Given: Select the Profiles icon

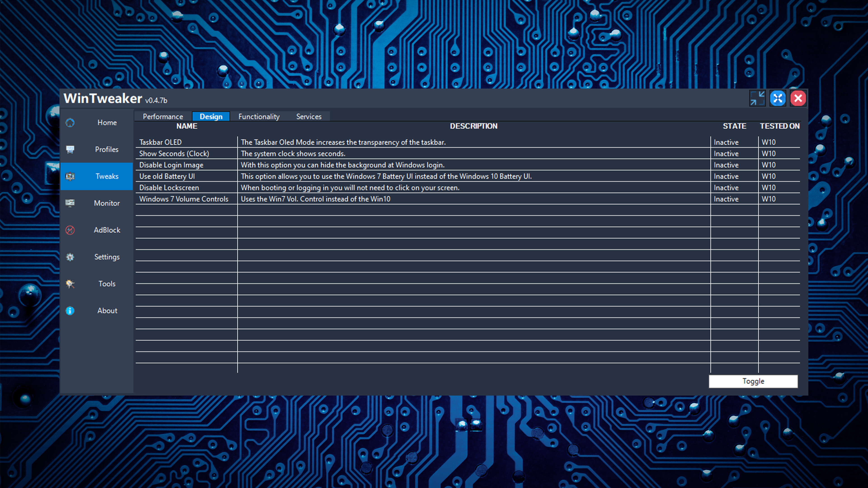Looking at the screenshot, I should 70,150.
